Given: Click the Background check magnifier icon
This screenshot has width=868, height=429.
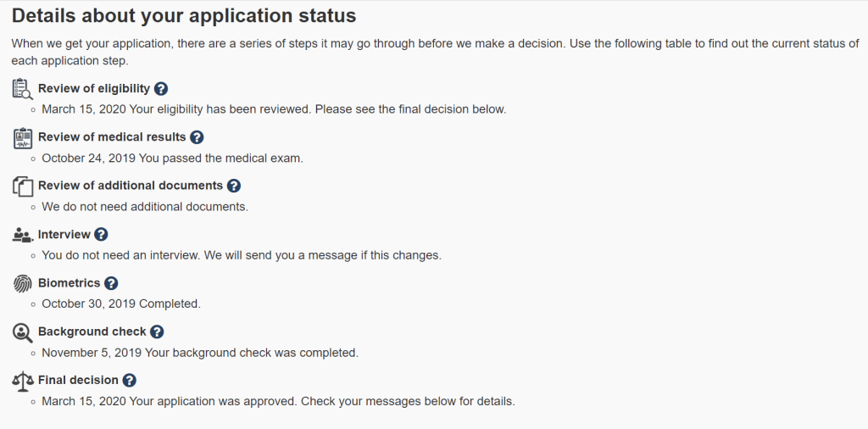Looking at the screenshot, I should click(23, 332).
